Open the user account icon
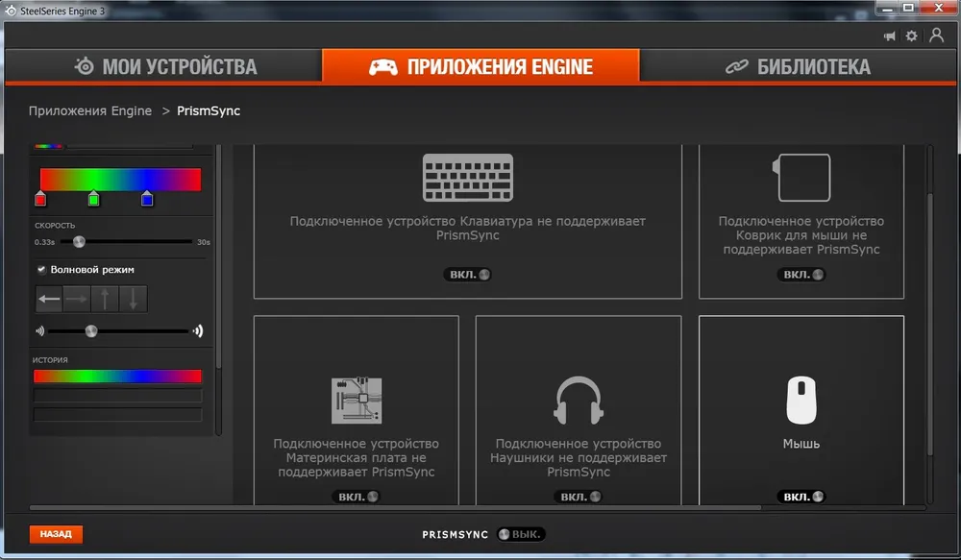This screenshot has width=961, height=560. [x=936, y=35]
